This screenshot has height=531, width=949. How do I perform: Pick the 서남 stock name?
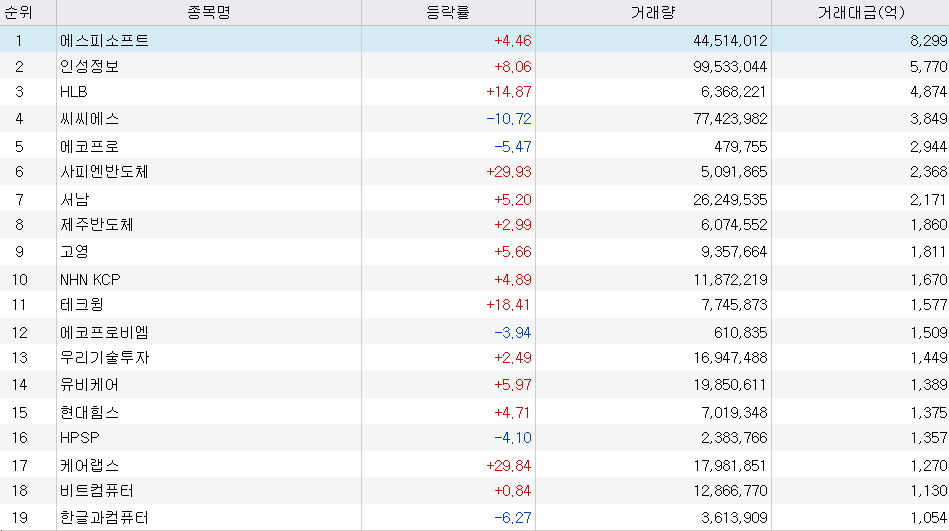[x=74, y=199]
